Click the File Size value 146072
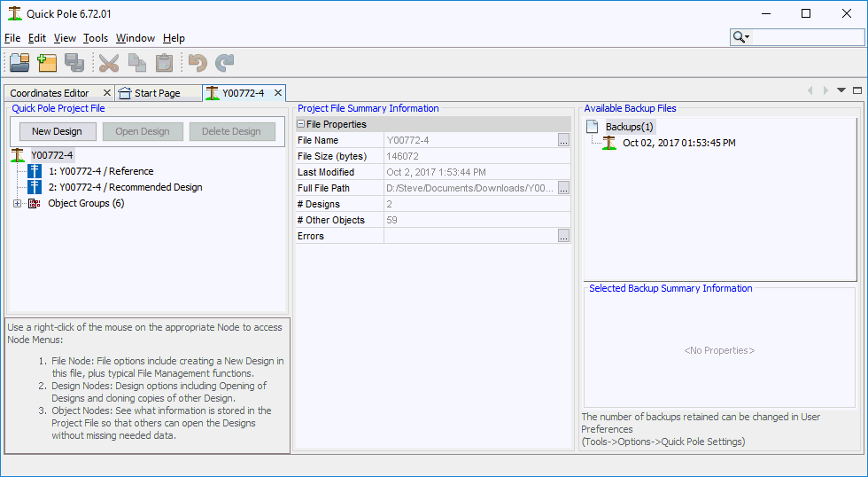 click(402, 156)
